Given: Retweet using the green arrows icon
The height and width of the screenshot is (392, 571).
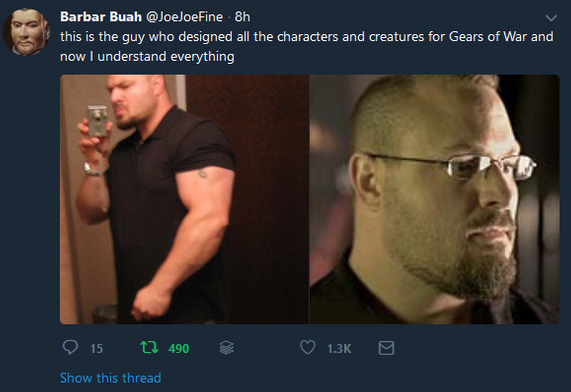Looking at the screenshot, I should [x=149, y=347].
